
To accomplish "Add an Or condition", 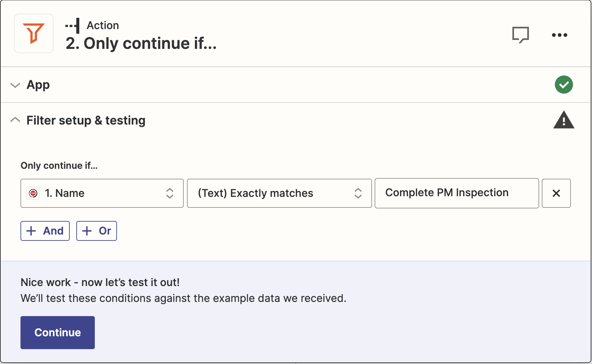I will [x=96, y=231].
